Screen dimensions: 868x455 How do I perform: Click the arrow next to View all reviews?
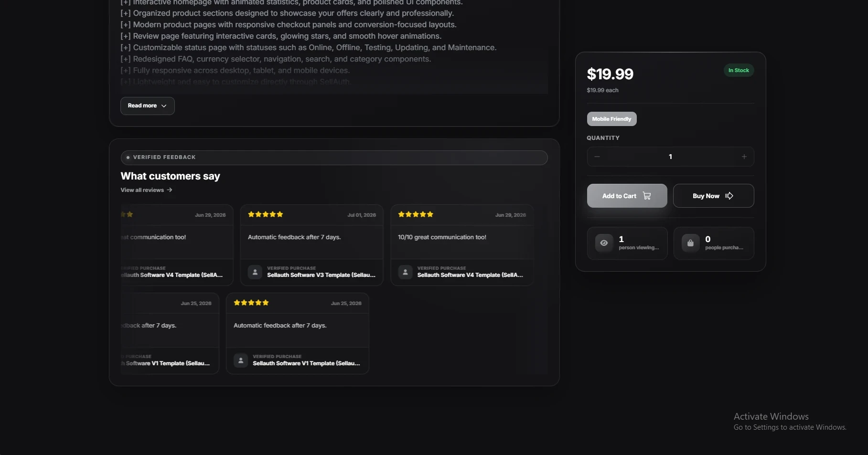(170, 190)
